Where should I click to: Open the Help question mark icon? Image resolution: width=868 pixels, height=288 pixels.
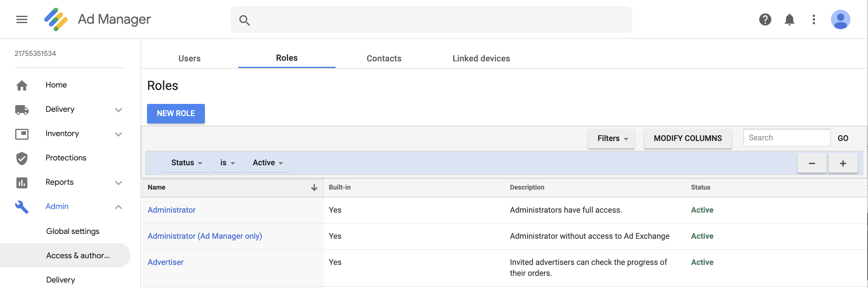point(765,19)
